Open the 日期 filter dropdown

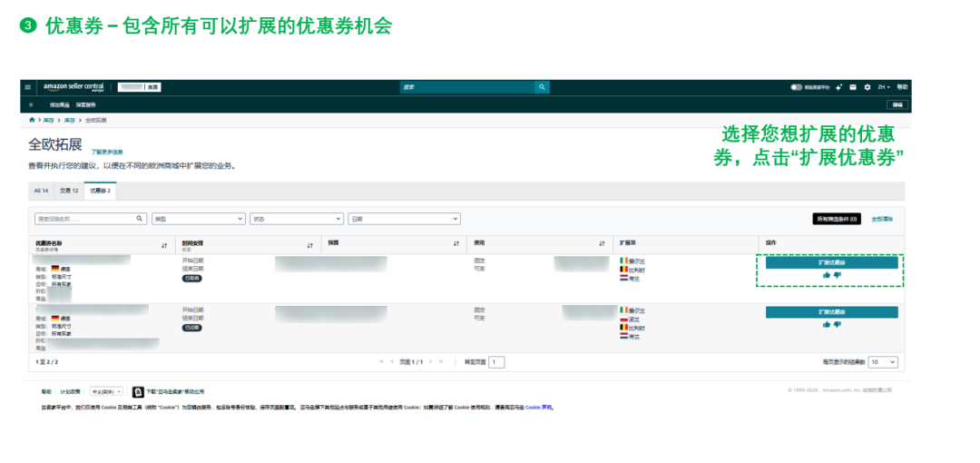tap(405, 219)
